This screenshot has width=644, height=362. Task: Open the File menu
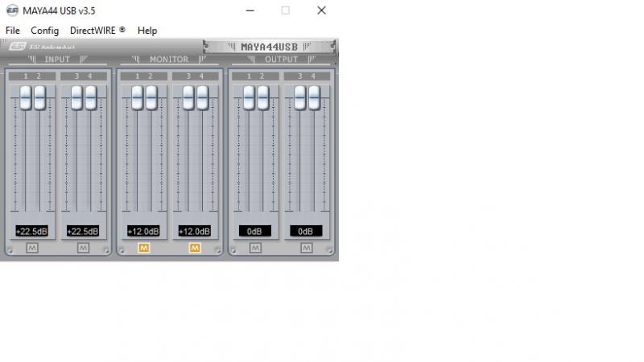[x=12, y=31]
